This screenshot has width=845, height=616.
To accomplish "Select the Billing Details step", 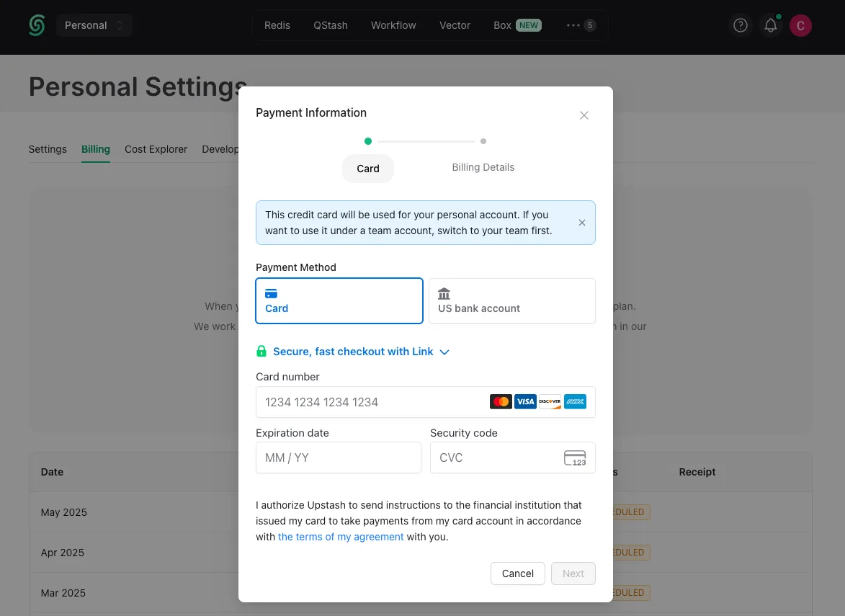I will pos(483,168).
